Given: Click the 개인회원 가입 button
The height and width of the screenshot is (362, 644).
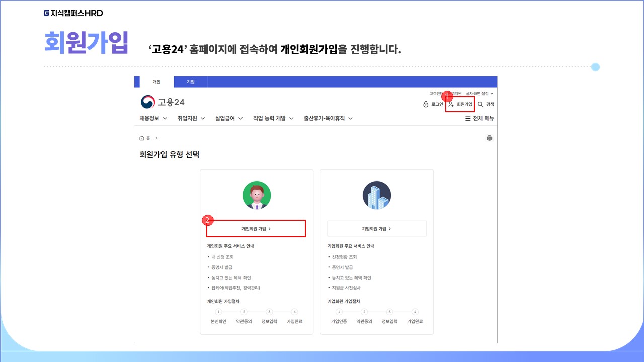Looking at the screenshot, I should 256,228.
